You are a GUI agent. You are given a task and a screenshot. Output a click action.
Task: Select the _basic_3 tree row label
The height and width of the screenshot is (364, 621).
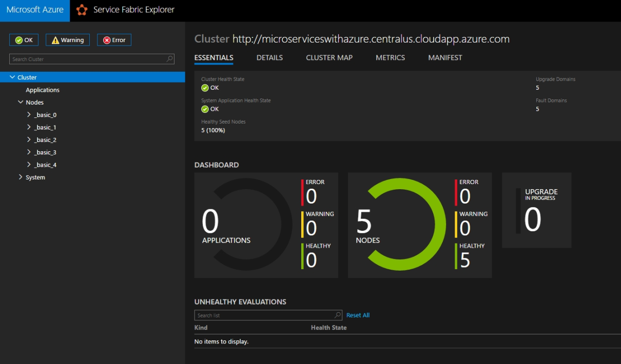(45, 152)
